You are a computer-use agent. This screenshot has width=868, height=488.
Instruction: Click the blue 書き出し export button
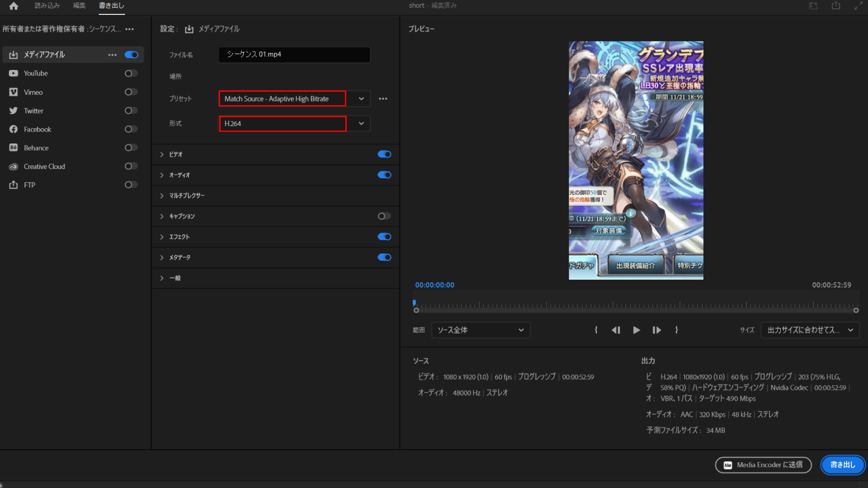(x=842, y=465)
